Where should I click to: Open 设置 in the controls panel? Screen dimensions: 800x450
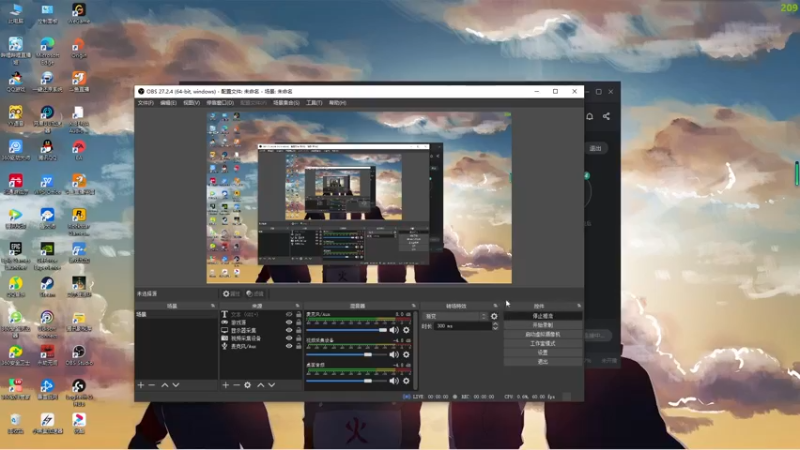pyautogui.click(x=543, y=353)
